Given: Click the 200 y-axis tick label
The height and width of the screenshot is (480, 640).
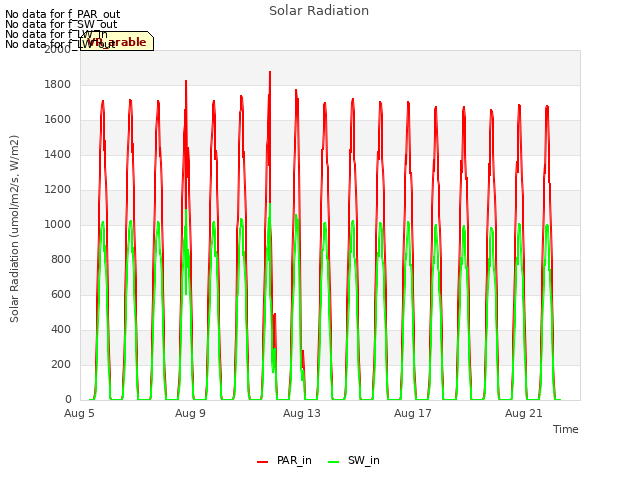Looking at the screenshot, I should 61,364.
